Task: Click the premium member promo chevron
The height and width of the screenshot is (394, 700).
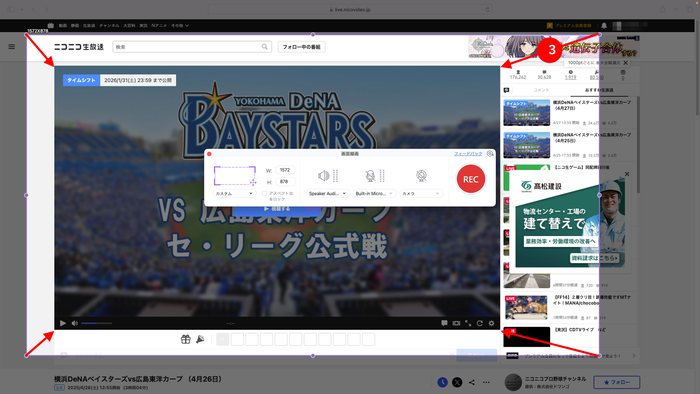Action: [x=634, y=356]
